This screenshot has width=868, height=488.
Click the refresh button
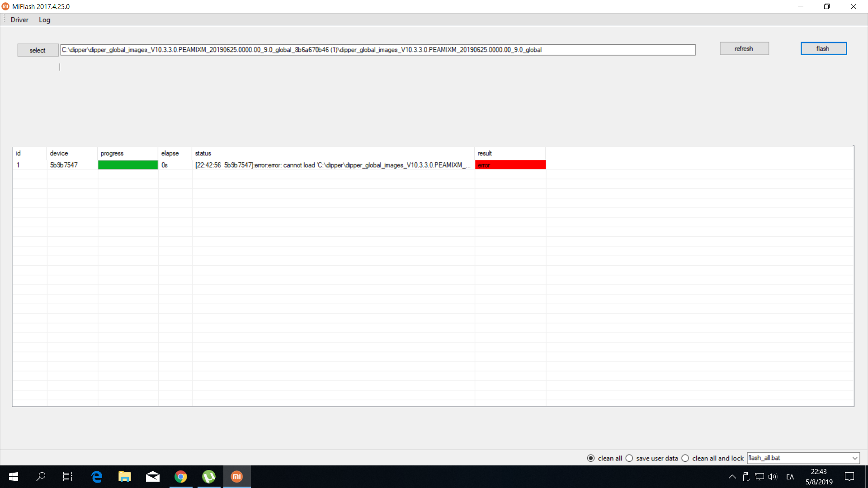point(744,49)
